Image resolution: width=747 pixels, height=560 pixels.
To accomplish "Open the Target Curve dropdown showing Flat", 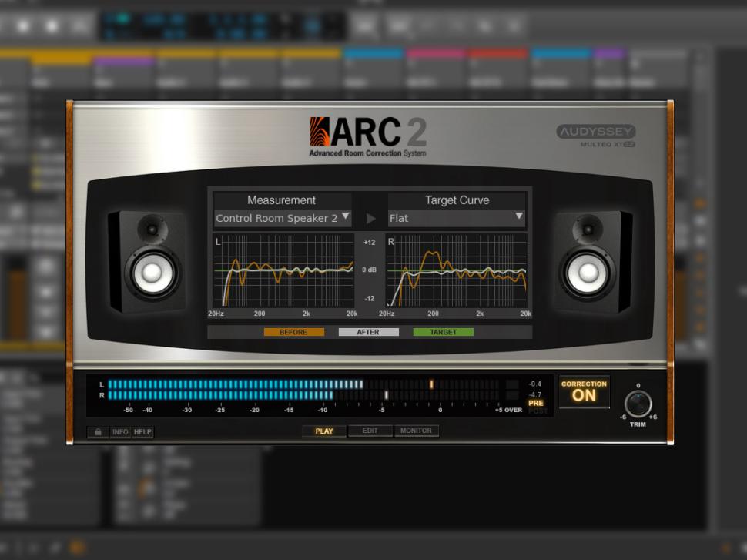I will point(456,219).
